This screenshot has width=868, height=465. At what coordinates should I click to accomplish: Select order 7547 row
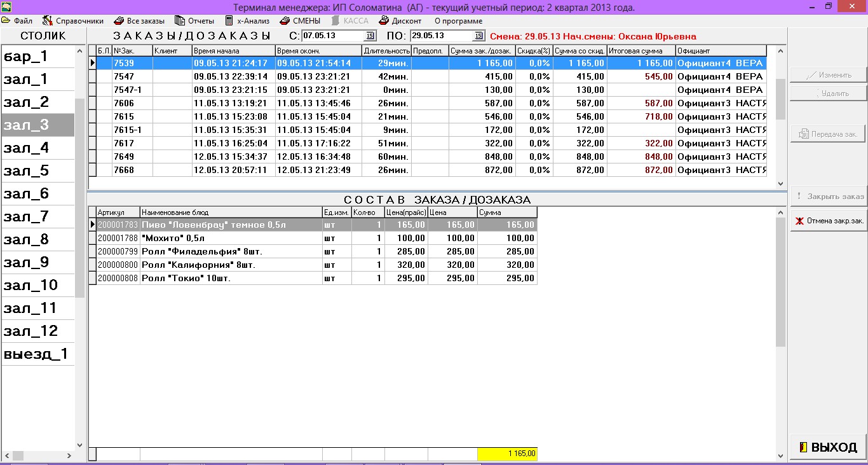click(x=427, y=76)
